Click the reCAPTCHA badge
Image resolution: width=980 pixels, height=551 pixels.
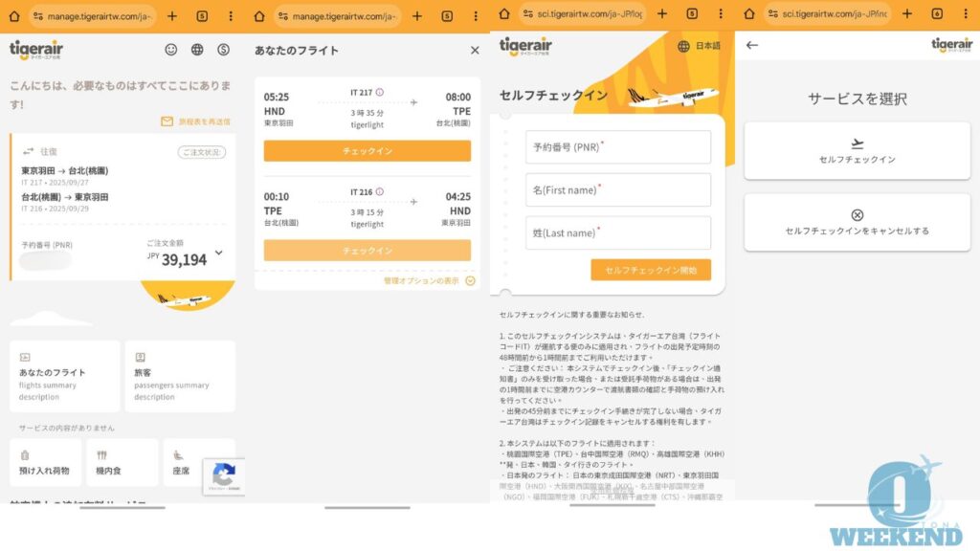[224, 476]
